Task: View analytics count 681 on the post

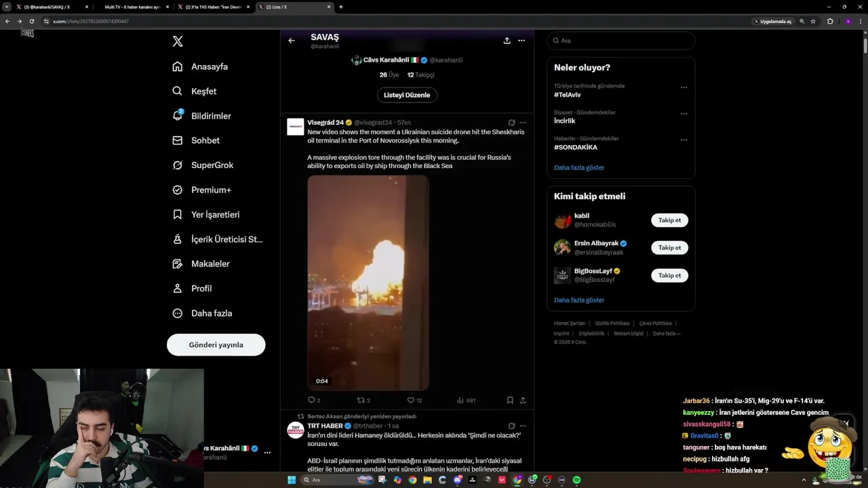Action: pos(466,400)
